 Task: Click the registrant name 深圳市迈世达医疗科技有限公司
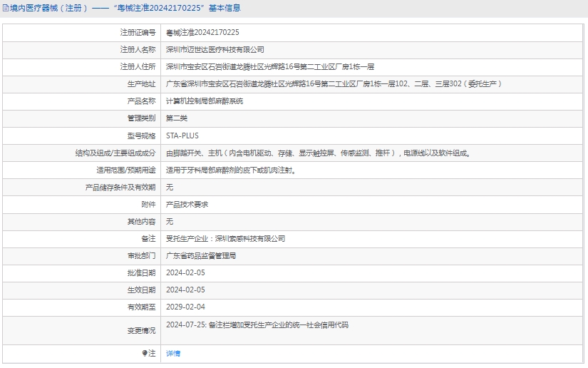click(215, 50)
